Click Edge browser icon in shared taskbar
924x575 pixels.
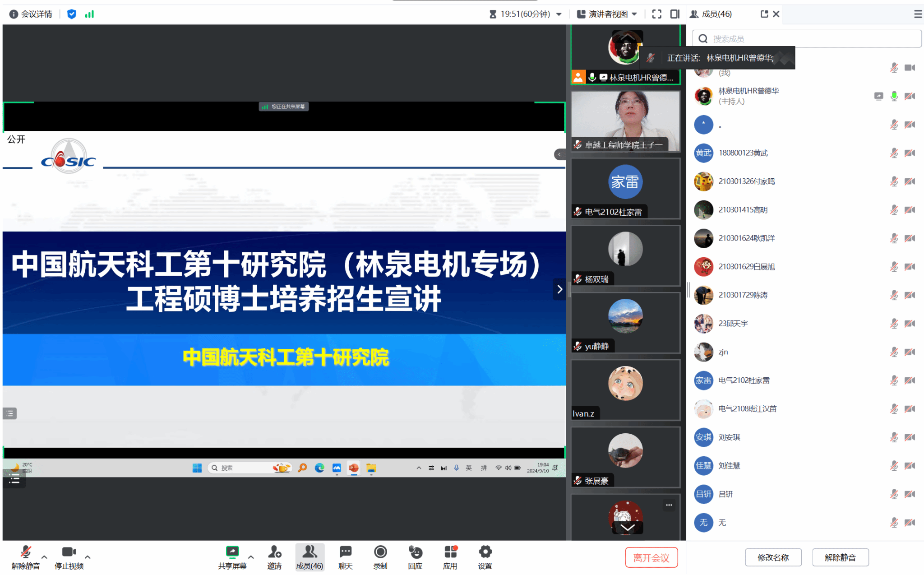pos(319,468)
